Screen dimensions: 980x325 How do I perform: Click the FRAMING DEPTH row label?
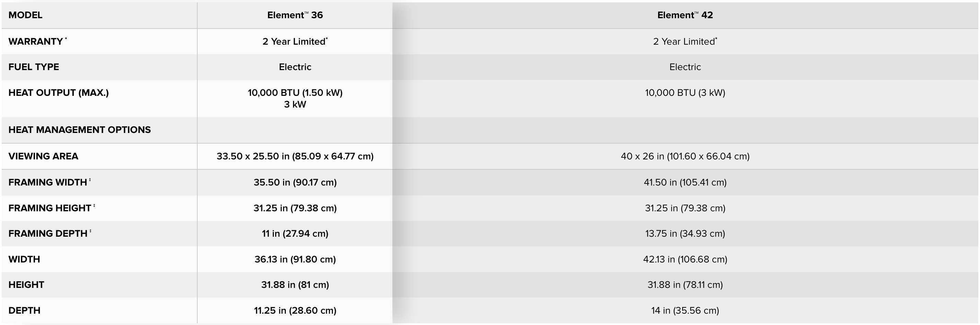pos(48,234)
